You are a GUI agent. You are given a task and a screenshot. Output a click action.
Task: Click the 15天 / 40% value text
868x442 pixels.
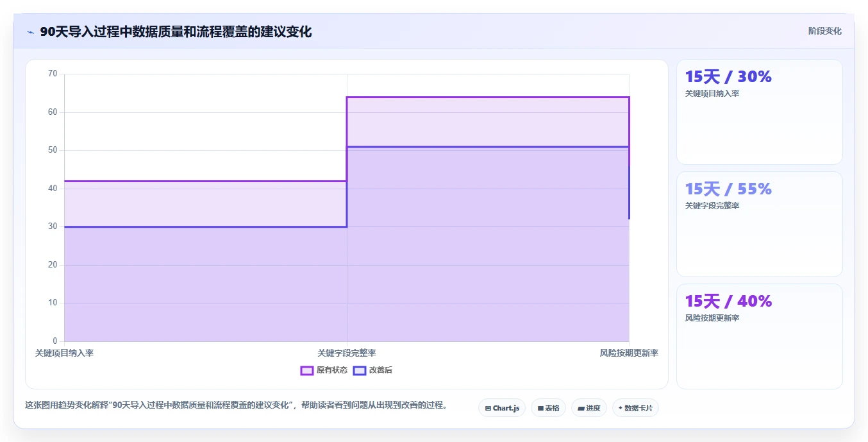point(728,302)
